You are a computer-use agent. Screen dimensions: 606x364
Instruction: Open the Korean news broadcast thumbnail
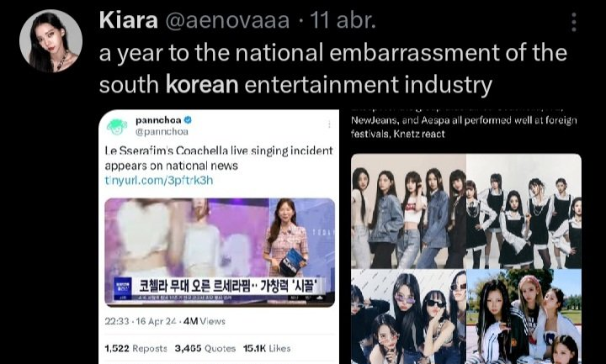click(x=220, y=252)
